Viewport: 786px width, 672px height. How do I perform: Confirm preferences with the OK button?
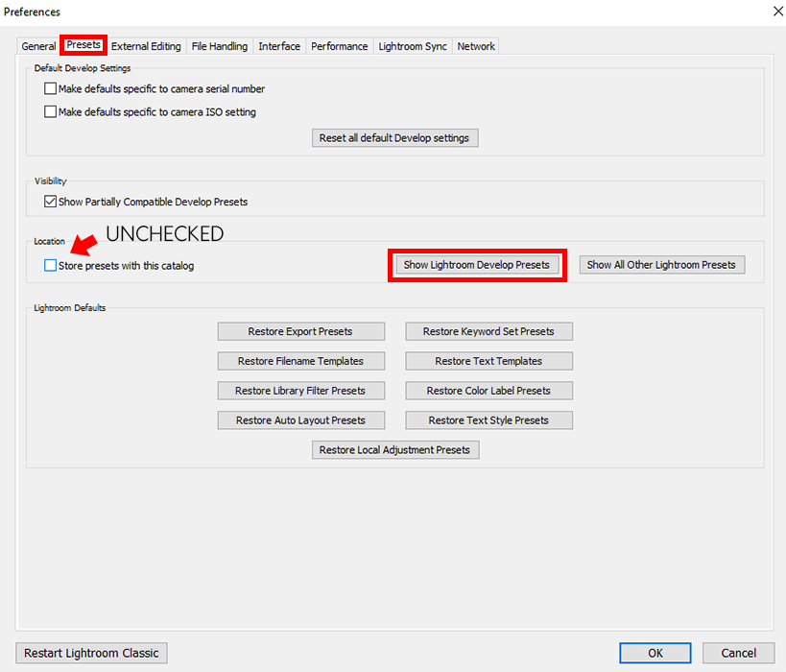point(655,653)
